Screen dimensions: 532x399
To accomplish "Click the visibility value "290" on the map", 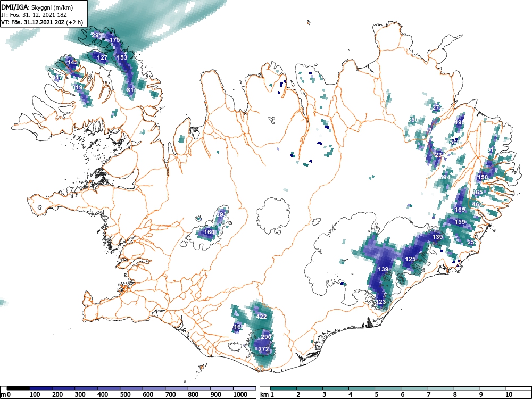I will pyautogui.click(x=266, y=337).
